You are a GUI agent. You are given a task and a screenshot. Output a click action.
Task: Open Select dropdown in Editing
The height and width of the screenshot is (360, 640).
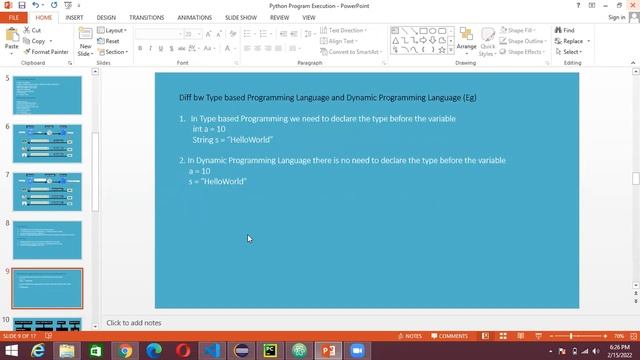point(569,52)
